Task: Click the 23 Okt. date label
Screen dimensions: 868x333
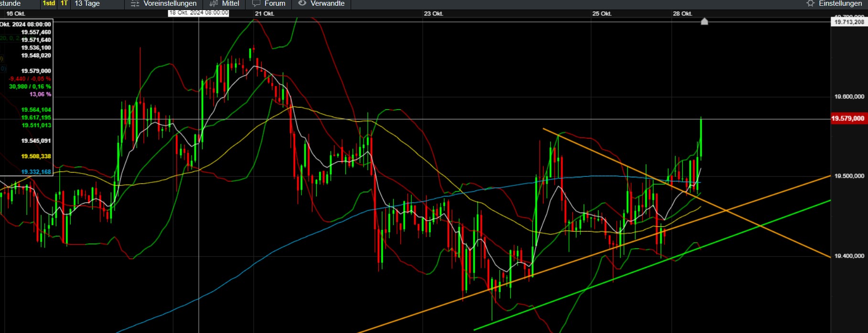Action: pos(433,13)
